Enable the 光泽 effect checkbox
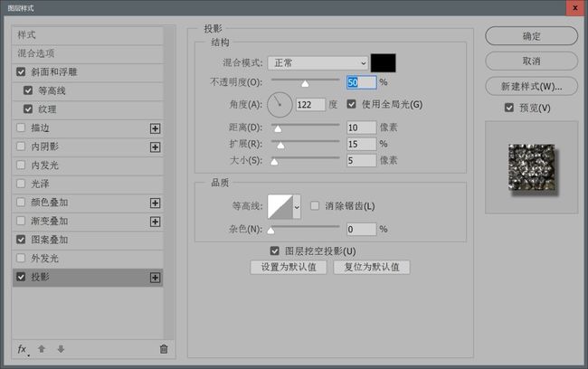Screen dimensions: 588x369 (x=21, y=184)
